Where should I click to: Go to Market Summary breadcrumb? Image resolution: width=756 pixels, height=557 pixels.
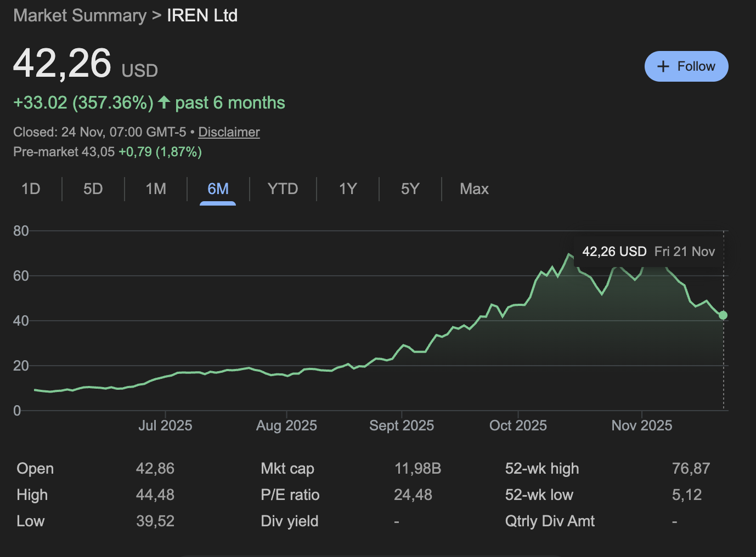[80, 15]
